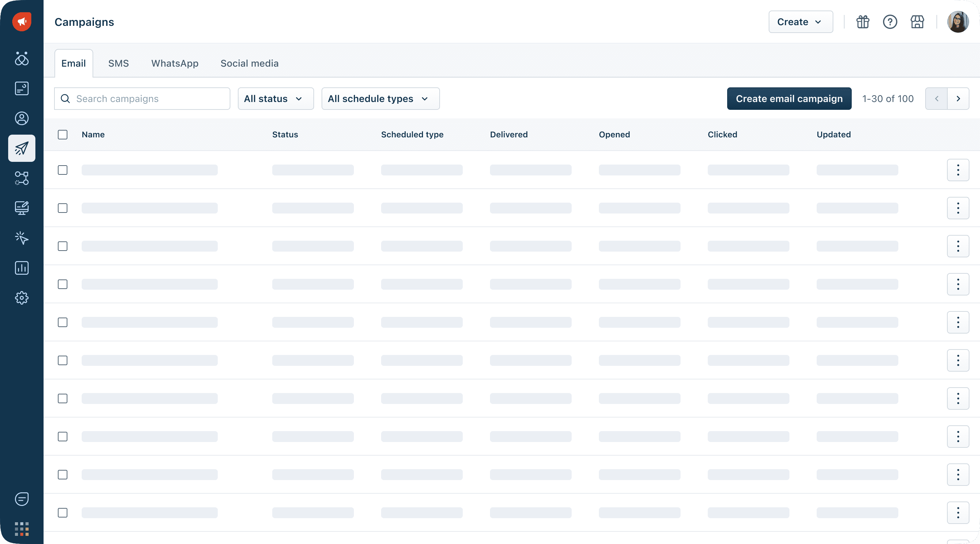Open the gift rewards icon
The height and width of the screenshot is (544, 980).
[863, 22]
